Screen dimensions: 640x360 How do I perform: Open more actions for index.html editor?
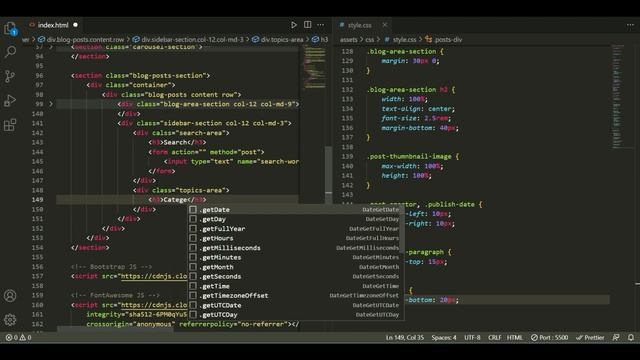[x=321, y=25]
